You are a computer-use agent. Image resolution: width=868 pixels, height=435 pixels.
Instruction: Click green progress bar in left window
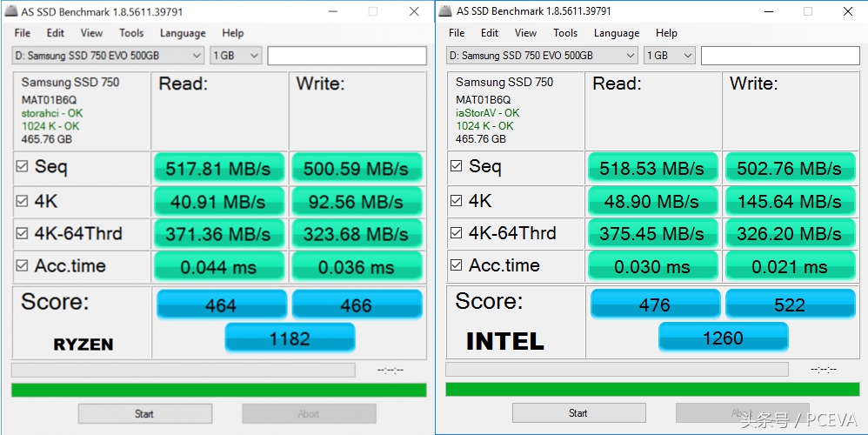click(218, 390)
